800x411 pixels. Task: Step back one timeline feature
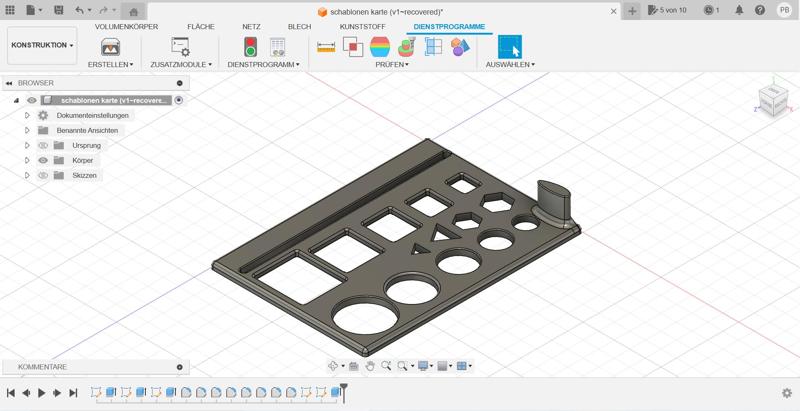[x=26, y=393]
